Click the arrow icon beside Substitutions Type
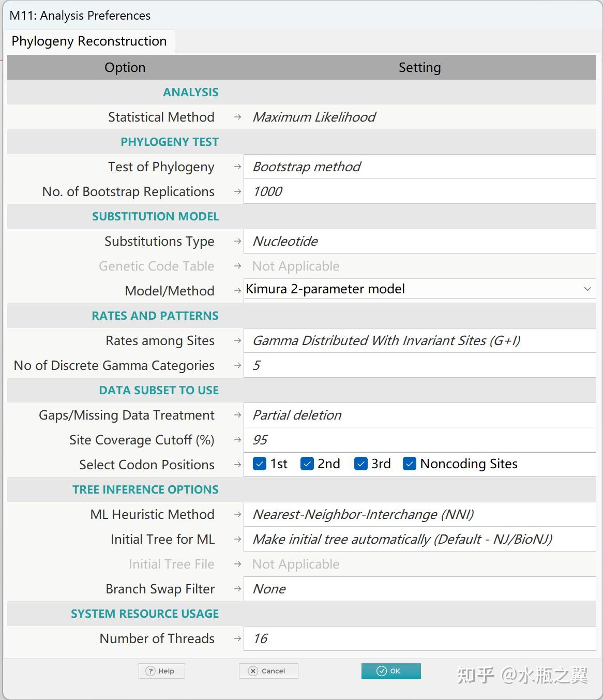The height and width of the screenshot is (700, 603). [237, 241]
